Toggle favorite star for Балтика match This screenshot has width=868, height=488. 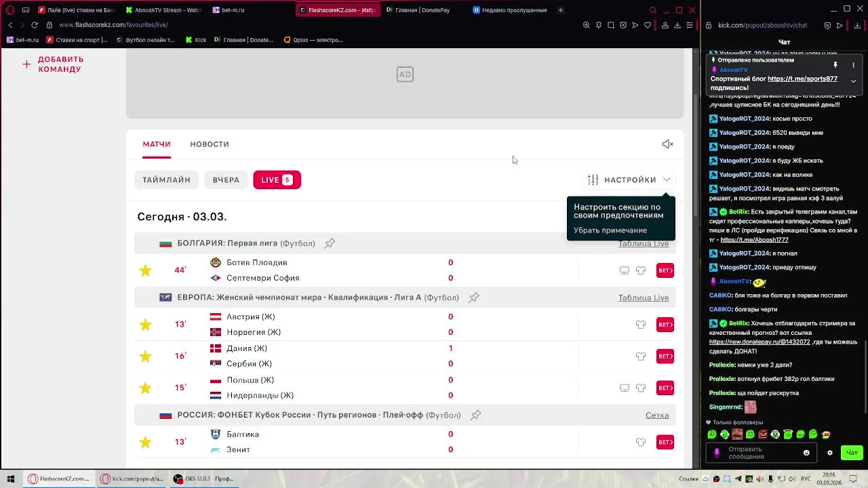tap(145, 442)
